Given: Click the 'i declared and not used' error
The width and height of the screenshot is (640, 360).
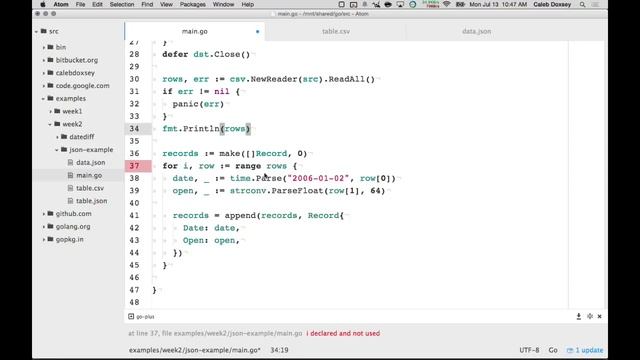Looking at the screenshot, I should [x=343, y=333].
